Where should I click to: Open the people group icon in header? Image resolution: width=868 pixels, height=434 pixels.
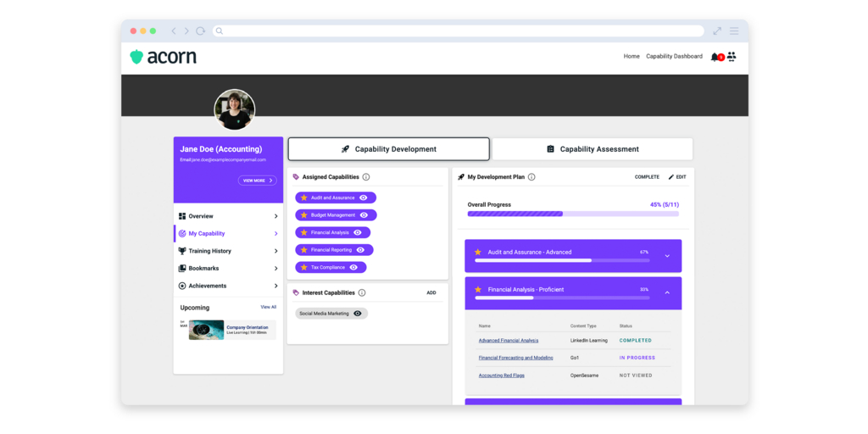click(732, 57)
